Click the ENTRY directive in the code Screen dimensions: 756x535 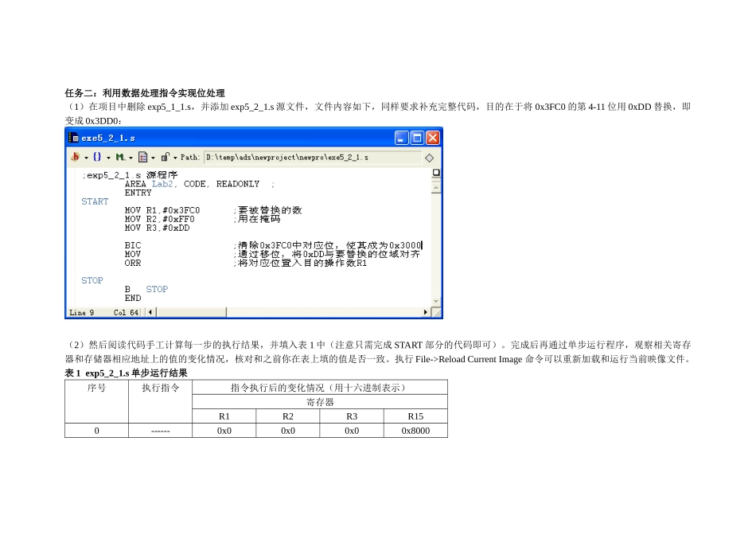[x=138, y=193]
